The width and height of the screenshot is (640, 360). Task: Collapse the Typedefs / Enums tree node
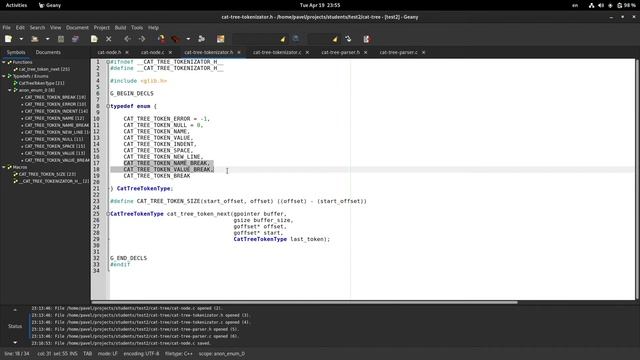coord(4,76)
